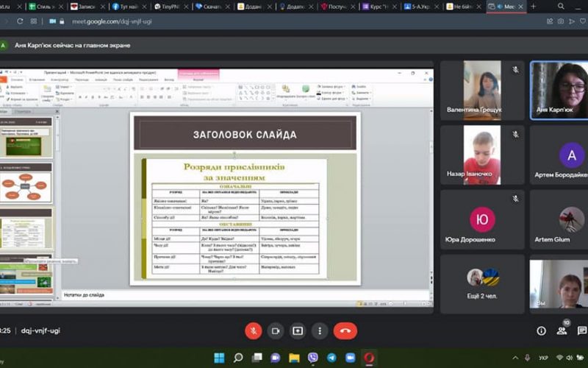The height and width of the screenshot is (368, 588).
Task: Click the present screen button
Action: click(297, 331)
